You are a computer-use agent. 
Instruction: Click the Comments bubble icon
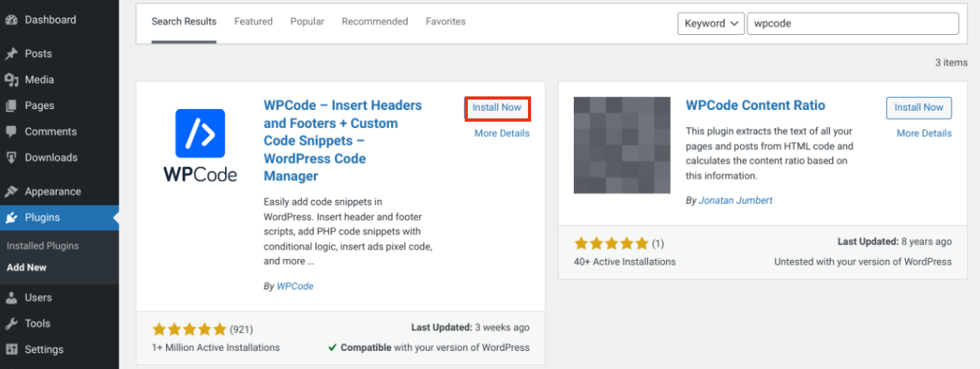(11, 132)
